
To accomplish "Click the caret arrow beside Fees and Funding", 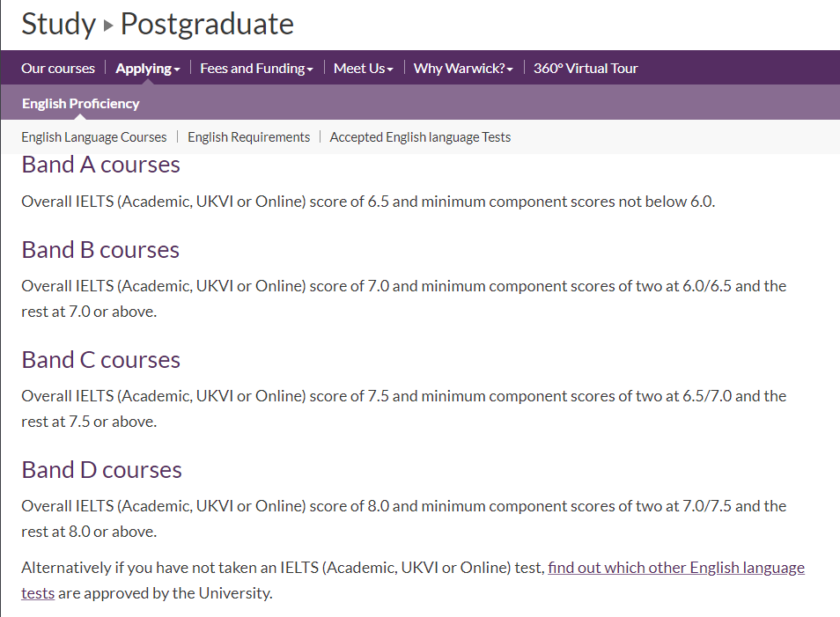I will (x=310, y=70).
